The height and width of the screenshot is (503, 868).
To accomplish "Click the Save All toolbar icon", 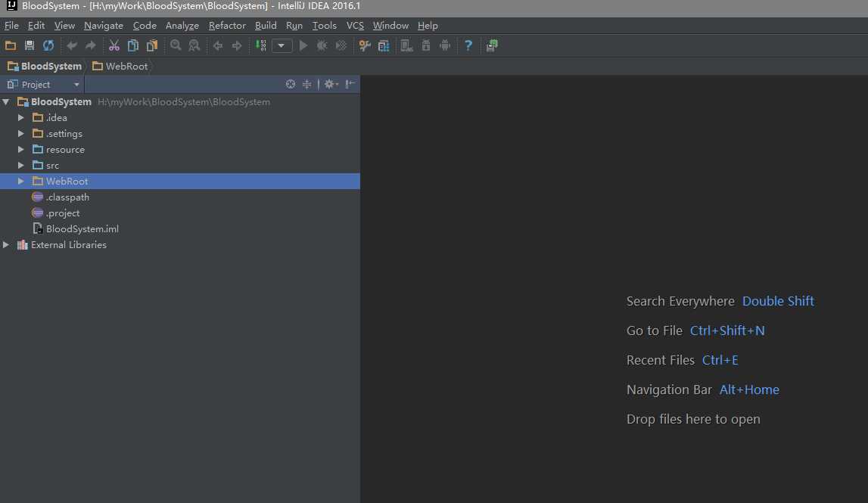I will pyautogui.click(x=30, y=45).
